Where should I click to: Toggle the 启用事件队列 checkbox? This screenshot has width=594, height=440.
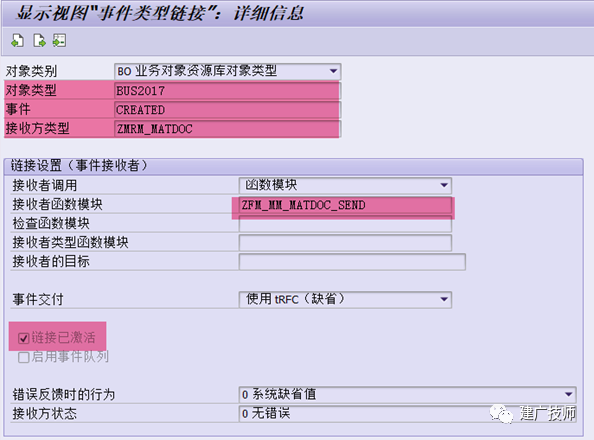tap(23, 357)
